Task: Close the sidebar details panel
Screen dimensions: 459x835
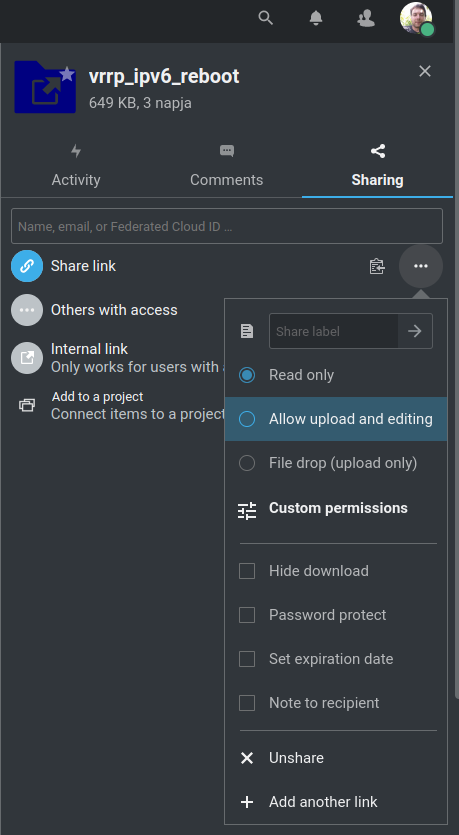Action: coord(424,71)
